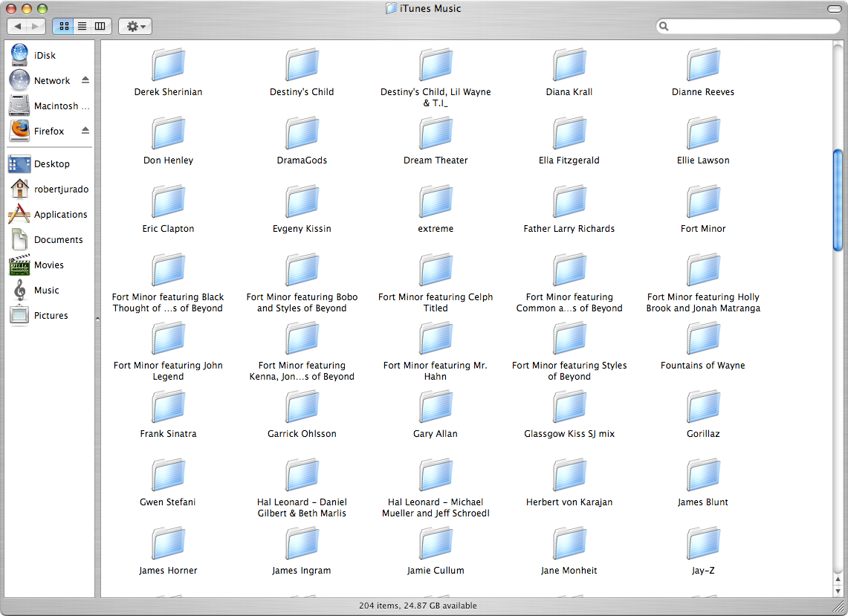
Task: Select the Jamie Cullum folder
Action: [436, 551]
